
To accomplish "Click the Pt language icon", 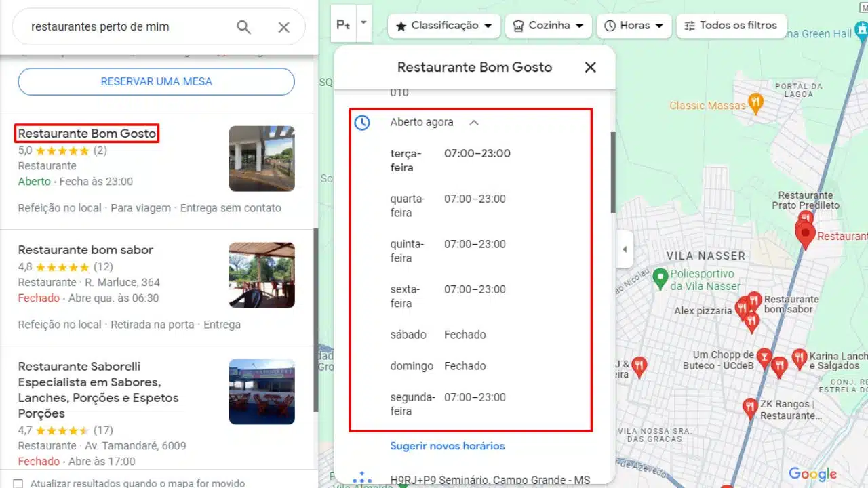I will click(x=343, y=25).
